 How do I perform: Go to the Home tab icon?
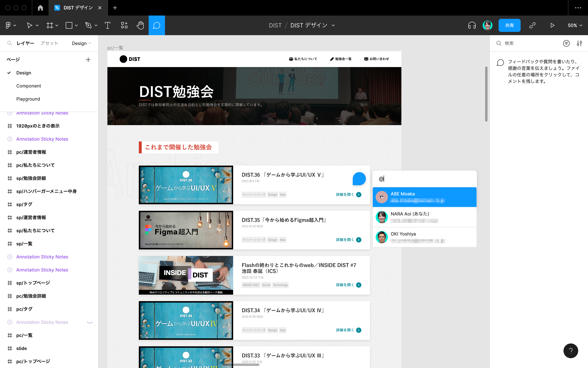[40, 8]
